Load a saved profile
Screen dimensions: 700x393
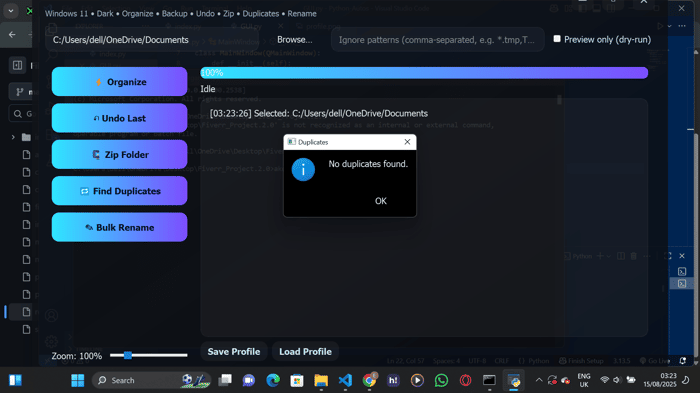click(x=305, y=351)
